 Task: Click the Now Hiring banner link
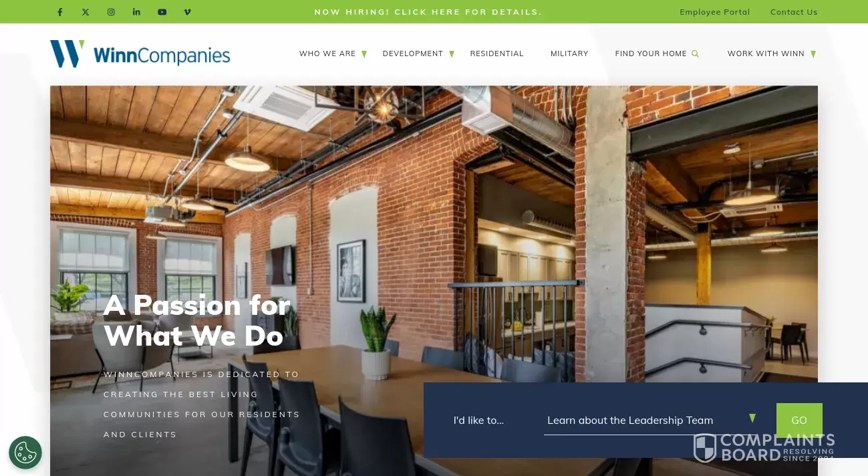tap(428, 12)
